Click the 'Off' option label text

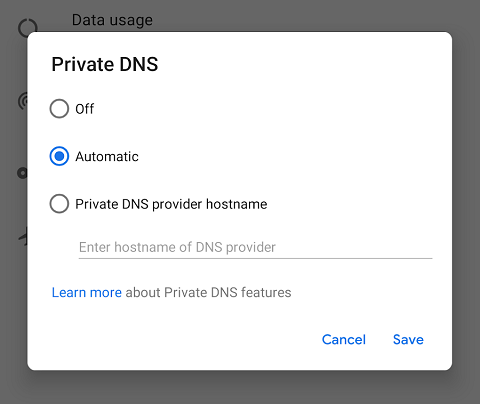pyautogui.click(x=85, y=109)
